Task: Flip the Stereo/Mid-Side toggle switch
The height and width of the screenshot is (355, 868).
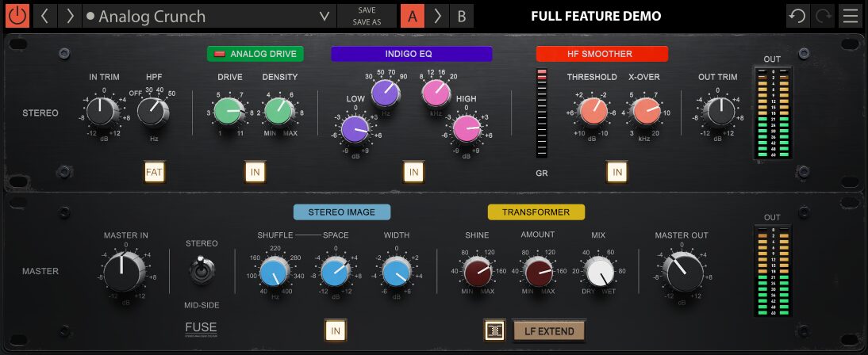Action: (202, 271)
